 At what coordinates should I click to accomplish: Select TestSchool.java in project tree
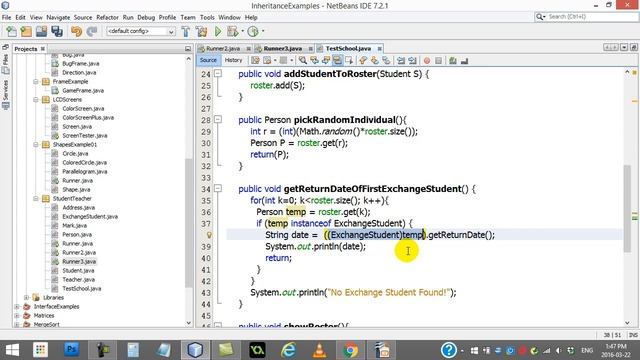(x=82, y=289)
